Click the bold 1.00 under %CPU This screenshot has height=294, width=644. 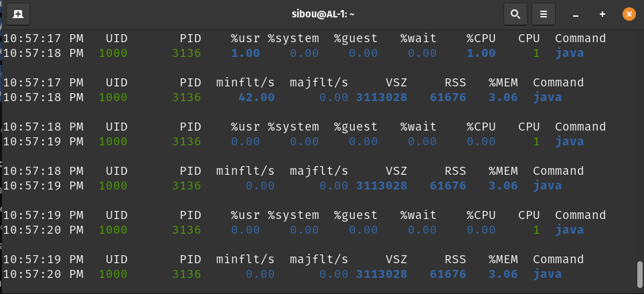[x=481, y=53]
